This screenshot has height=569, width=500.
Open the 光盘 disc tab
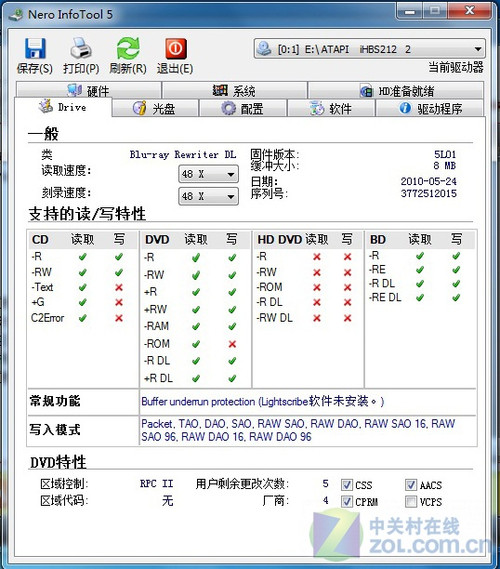tap(155, 108)
